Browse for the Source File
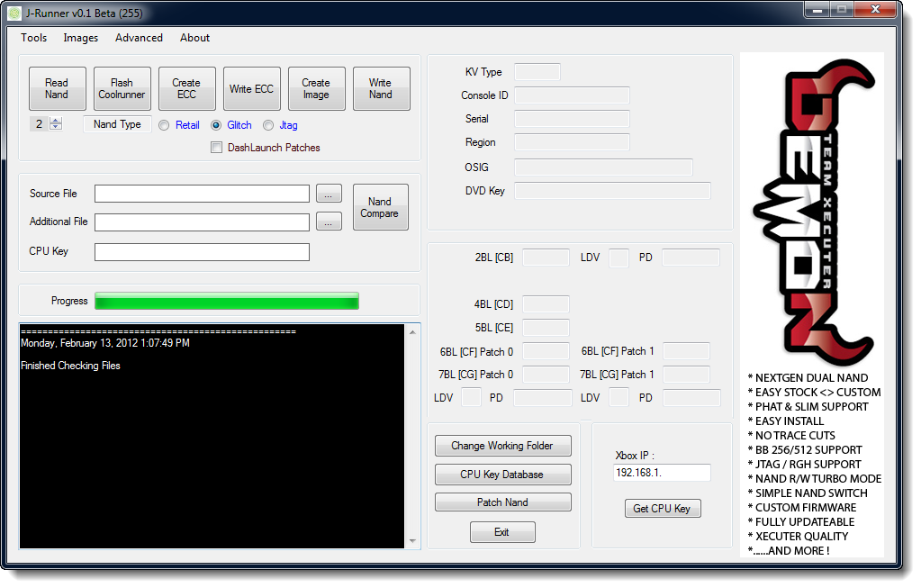This screenshot has height=588, width=921. (329, 194)
